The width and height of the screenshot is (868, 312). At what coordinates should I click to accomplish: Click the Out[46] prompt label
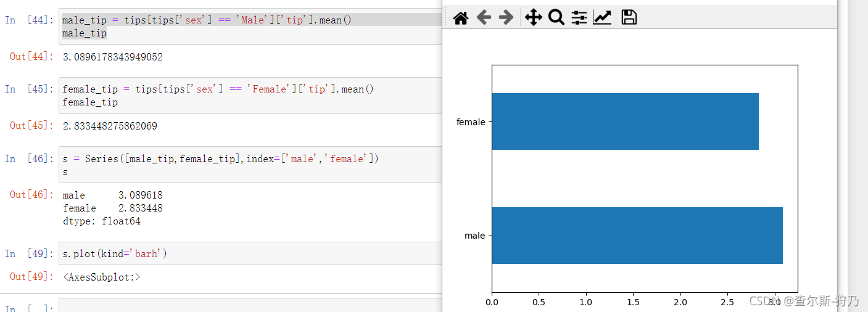click(31, 195)
